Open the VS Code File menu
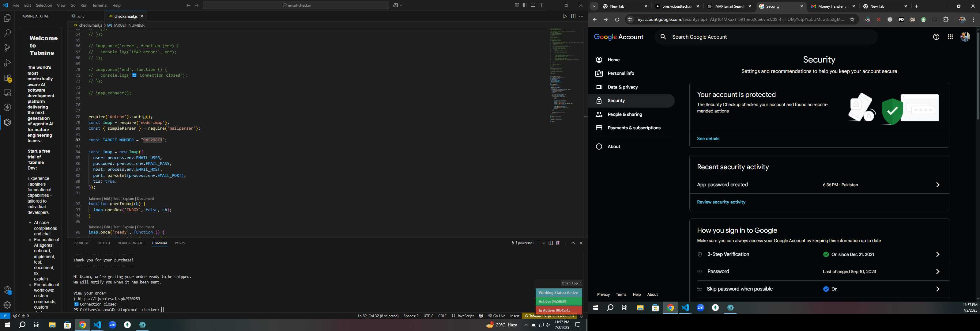The height and width of the screenshot is (331, 980). pyautogui.click(x=16, y=5)
